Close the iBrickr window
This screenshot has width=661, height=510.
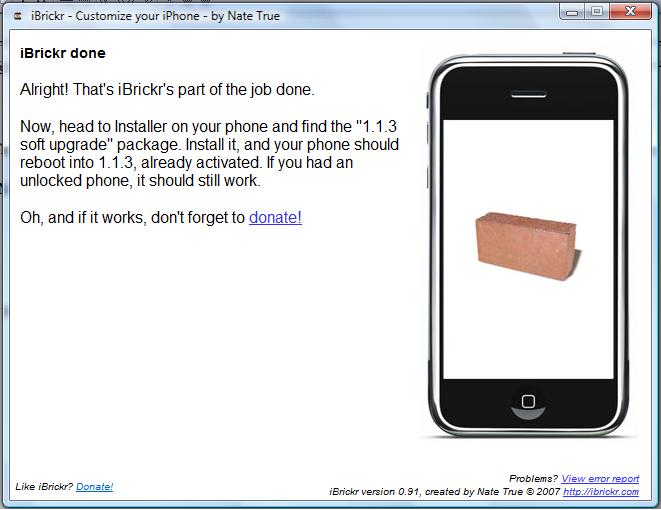630,12
